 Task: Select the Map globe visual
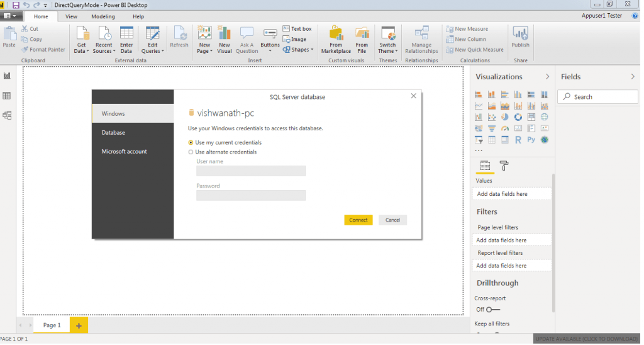point(544,117)
